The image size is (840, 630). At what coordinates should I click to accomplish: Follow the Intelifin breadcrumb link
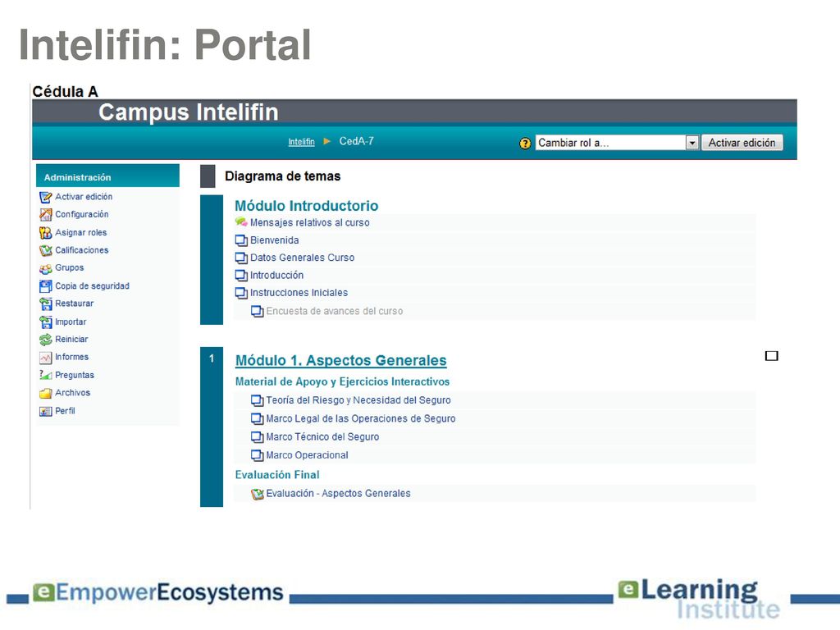(301, 142)
